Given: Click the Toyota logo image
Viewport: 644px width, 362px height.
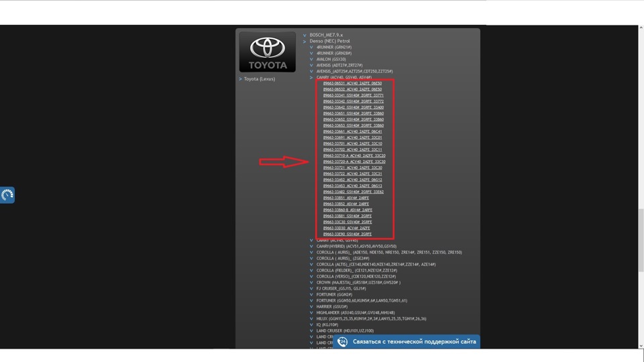Looking at the screenshot, I should pos(268,52).
